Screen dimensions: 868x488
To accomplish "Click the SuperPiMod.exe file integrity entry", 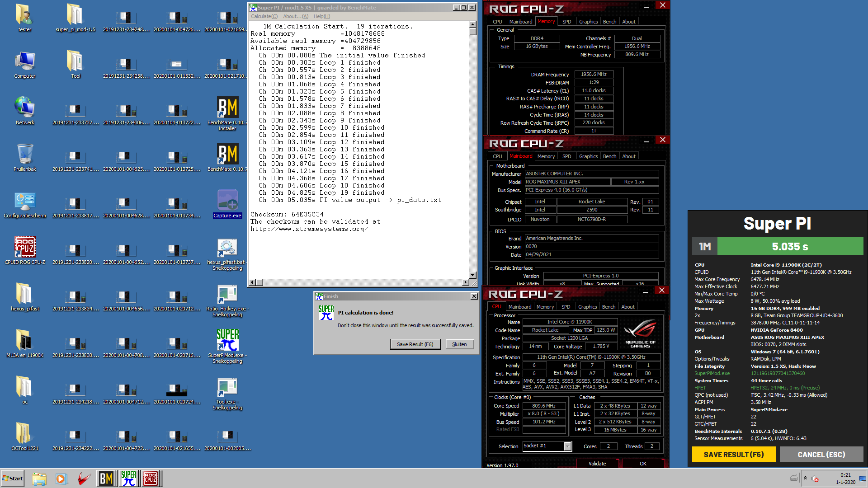I will 712,373.
